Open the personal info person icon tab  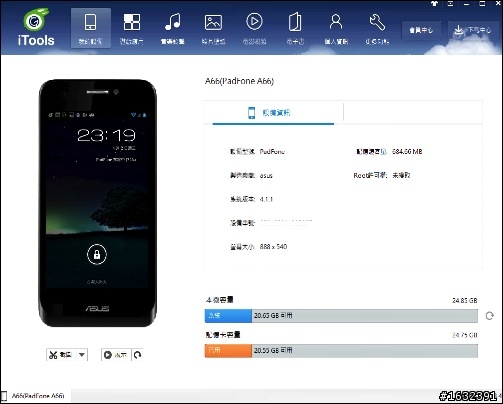click(336, 29)
